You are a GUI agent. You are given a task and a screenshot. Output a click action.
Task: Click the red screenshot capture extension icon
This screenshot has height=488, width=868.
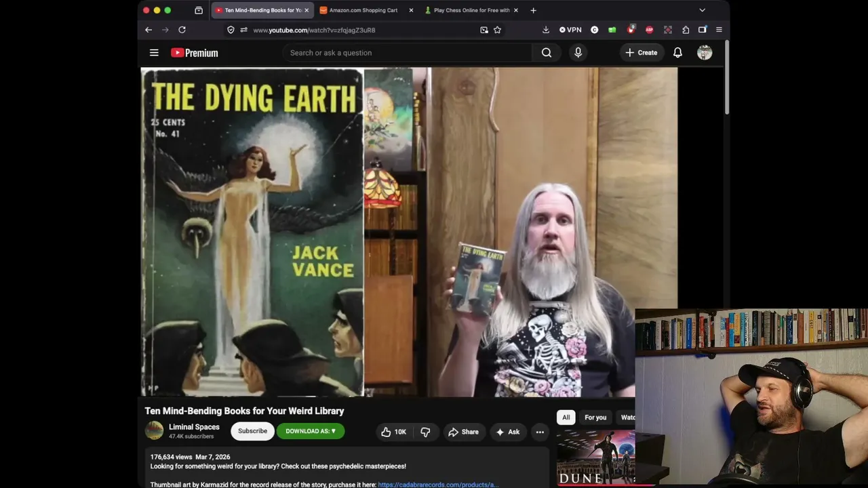pyautogui.click(x=667, y=30)
